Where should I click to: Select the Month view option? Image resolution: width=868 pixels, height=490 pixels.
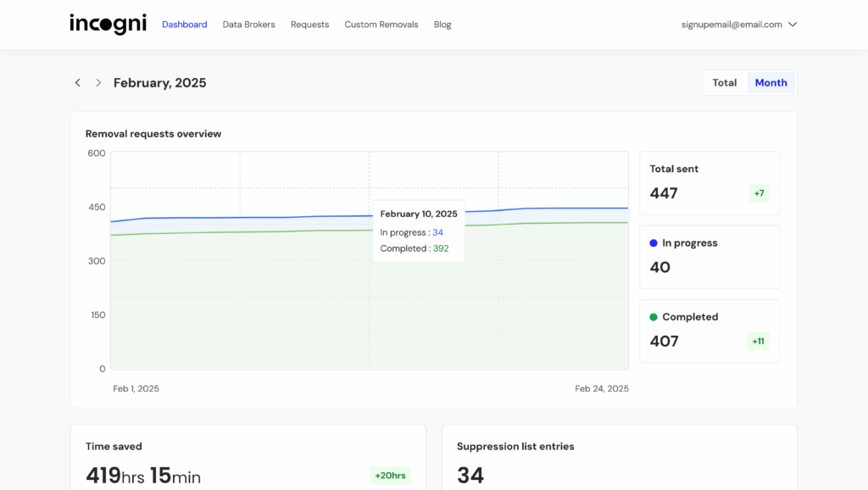(771, 82)
